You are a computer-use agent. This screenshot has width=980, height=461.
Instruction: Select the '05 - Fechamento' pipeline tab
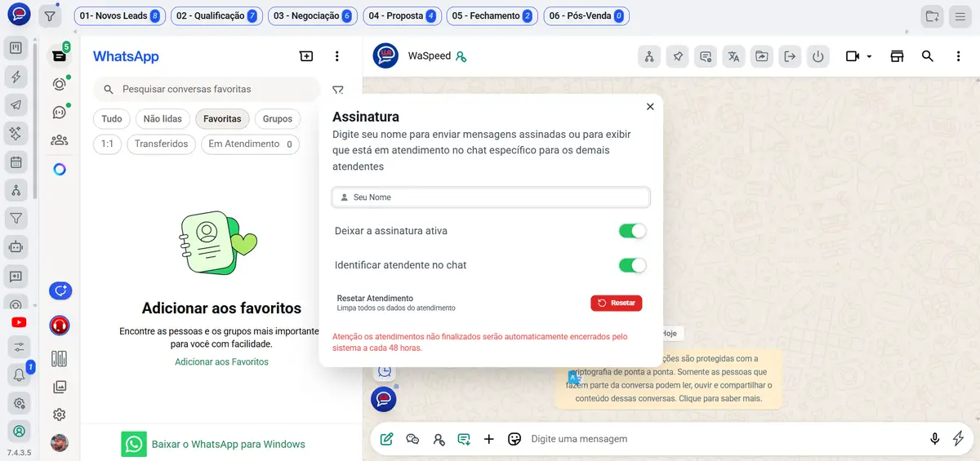tap(491, 16)
